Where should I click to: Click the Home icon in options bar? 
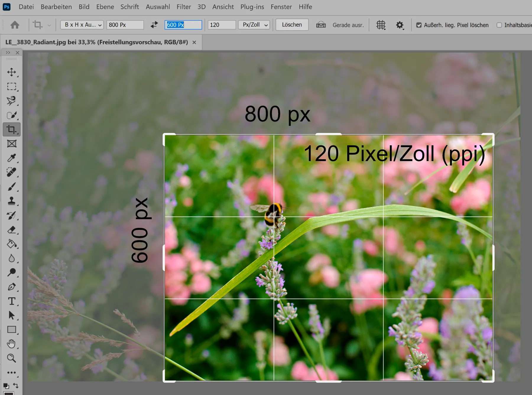click(15, 25)
